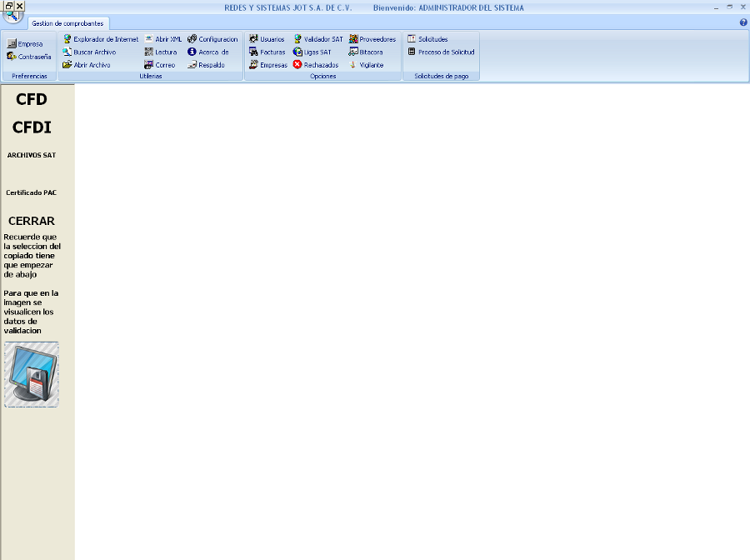The image size is (750, 560).
Task: Select the Gestion de comprobantes tab
Action: [x=67, y=23]
